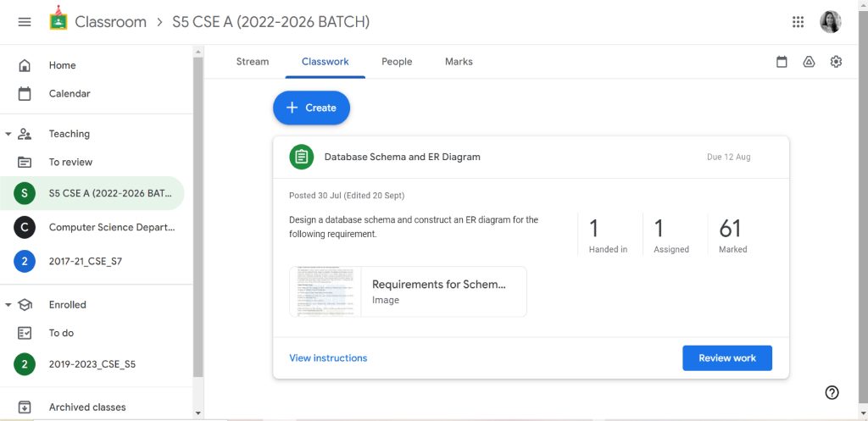868x421 pixels.
Task: Open the View instructions link
Action: pos(328,358)
